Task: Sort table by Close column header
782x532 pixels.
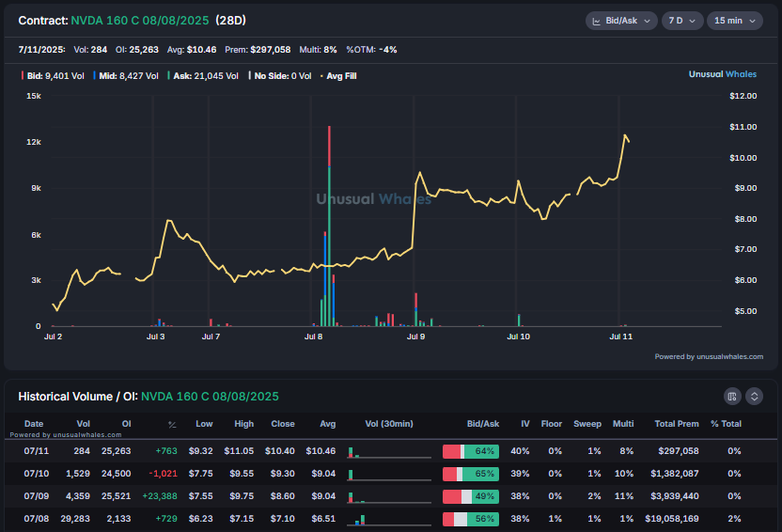Action: click(x=283, y=424)
